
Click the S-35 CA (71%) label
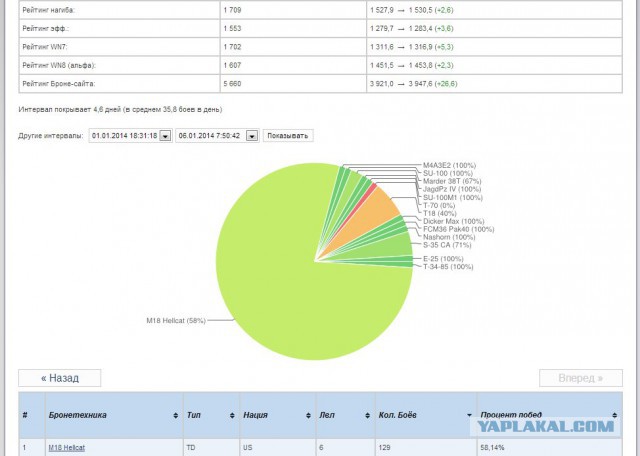pos(447,245)
